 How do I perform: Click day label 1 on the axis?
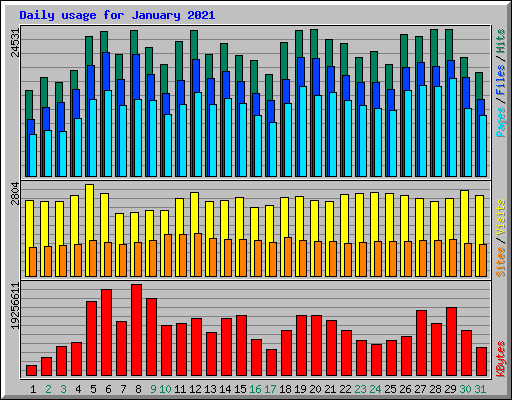coord(33,389)
